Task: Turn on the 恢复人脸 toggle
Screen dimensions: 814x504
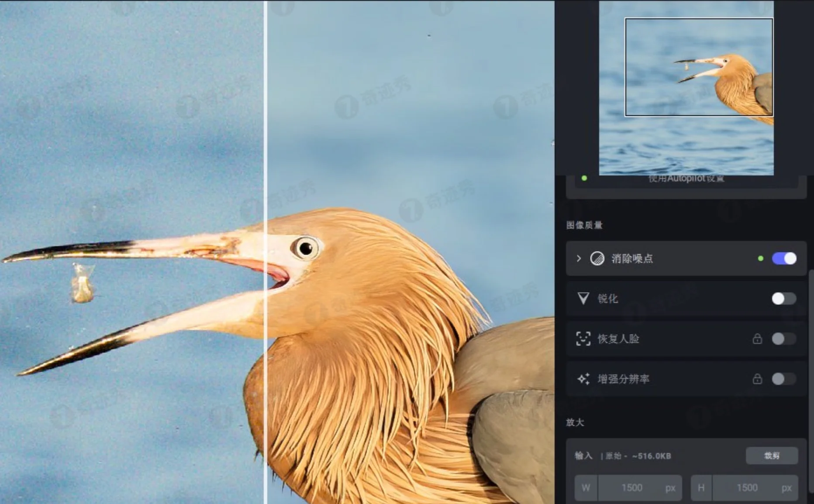Action: click(784, 339)
